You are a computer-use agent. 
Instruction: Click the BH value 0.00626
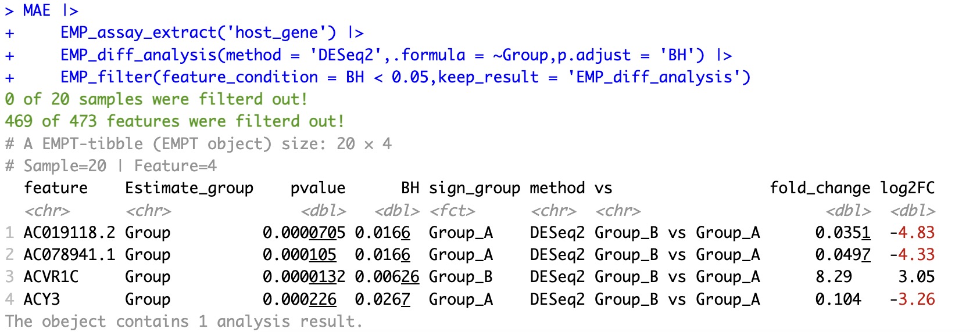(387, 277)
